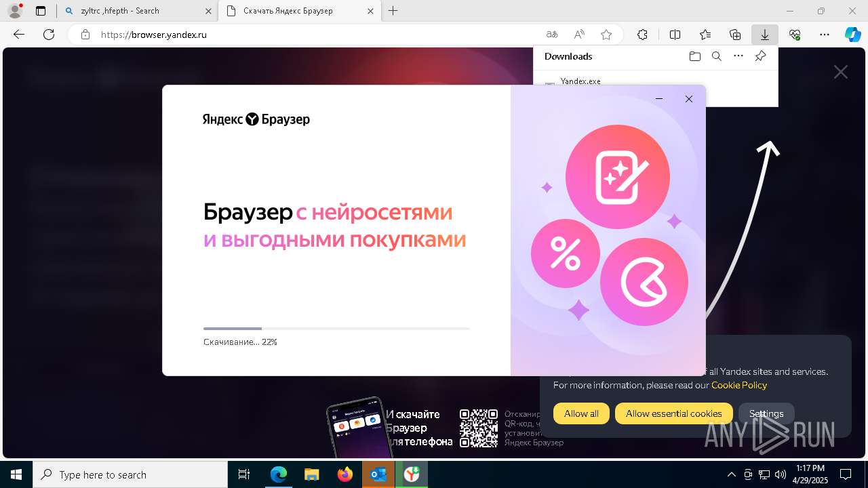
Task: Open the Collections icon
Action: (x=735, y=35)
